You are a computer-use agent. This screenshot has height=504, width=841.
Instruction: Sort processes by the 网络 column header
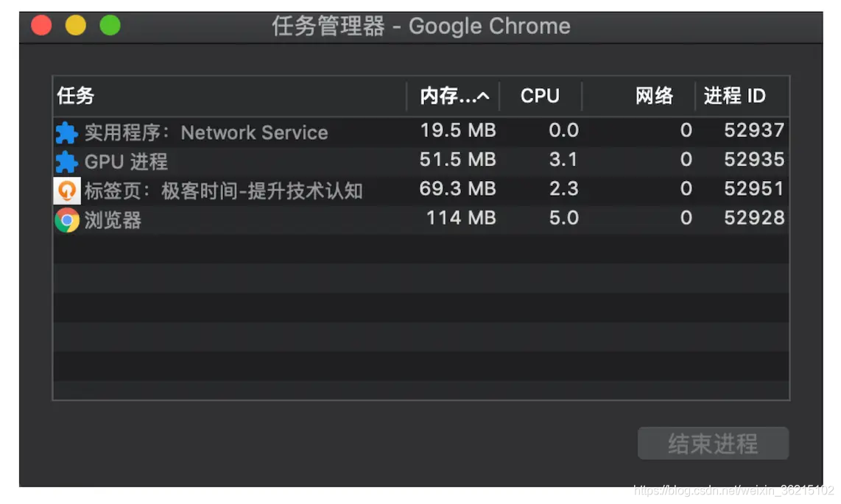click(654, 96)
